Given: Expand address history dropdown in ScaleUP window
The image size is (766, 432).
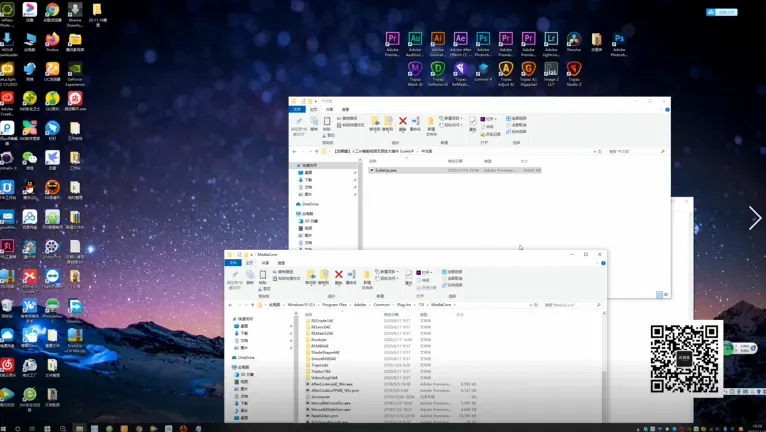Looking at the screenshot, I should 595,151.
